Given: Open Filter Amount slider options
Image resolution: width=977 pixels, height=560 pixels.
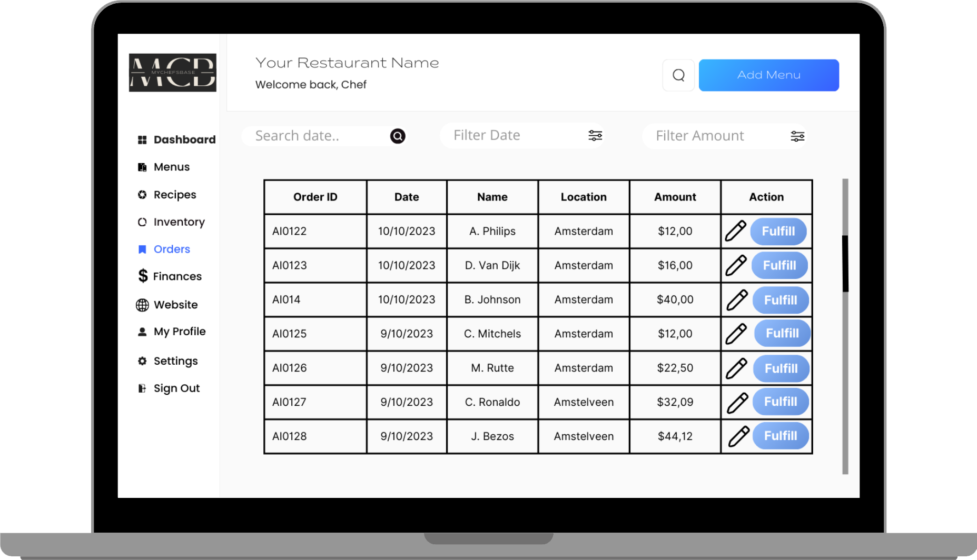Looking at the screenshot, I should tap(797, 136).
